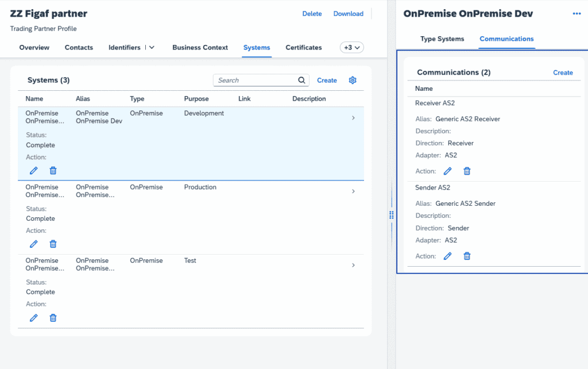Image resolution: width=588 pixels, height=369 pixels.
Task: Click the ZZ Figaf partner title
Action: pos(48,14)
